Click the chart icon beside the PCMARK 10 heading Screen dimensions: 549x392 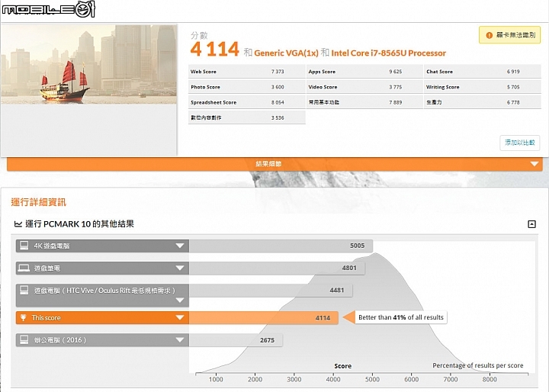pyautogui.click(x=18, y=224)
